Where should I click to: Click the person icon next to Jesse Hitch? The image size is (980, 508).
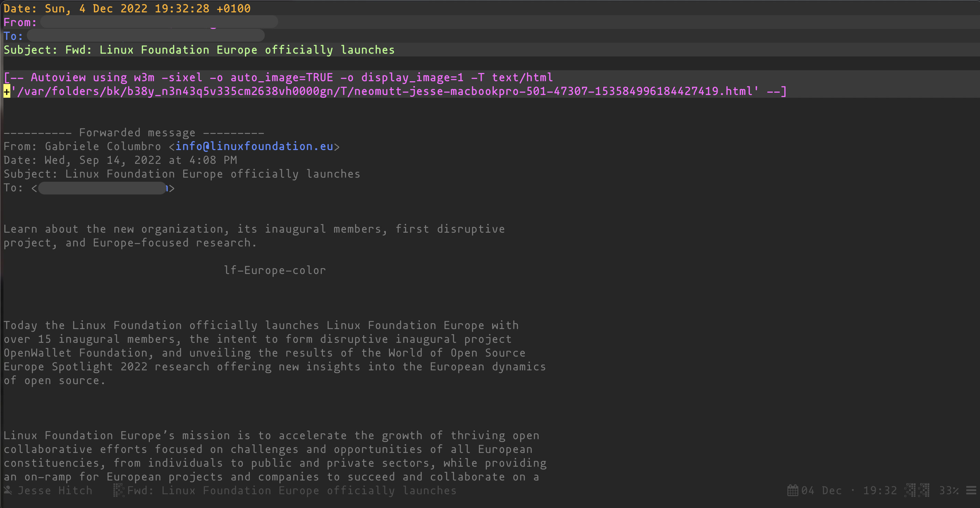[x=8, y=490]
